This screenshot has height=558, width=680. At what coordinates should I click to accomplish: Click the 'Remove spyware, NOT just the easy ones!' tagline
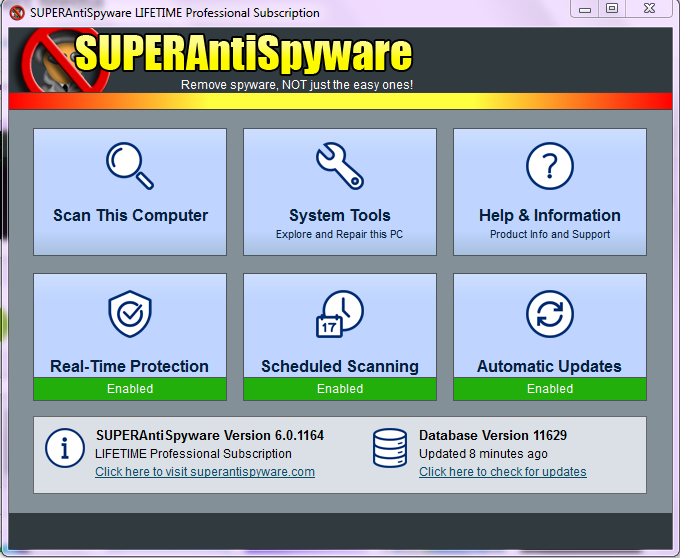click(x=297, y=85)
